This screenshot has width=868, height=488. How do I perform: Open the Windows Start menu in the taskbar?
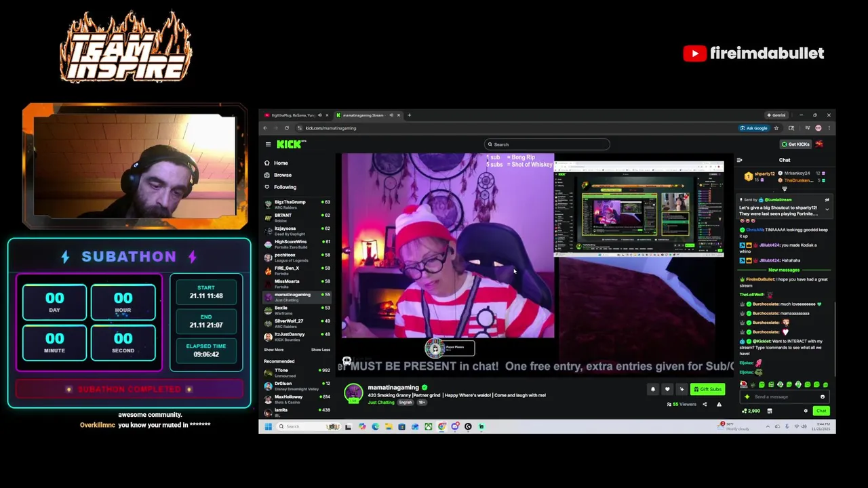point(268,426)
